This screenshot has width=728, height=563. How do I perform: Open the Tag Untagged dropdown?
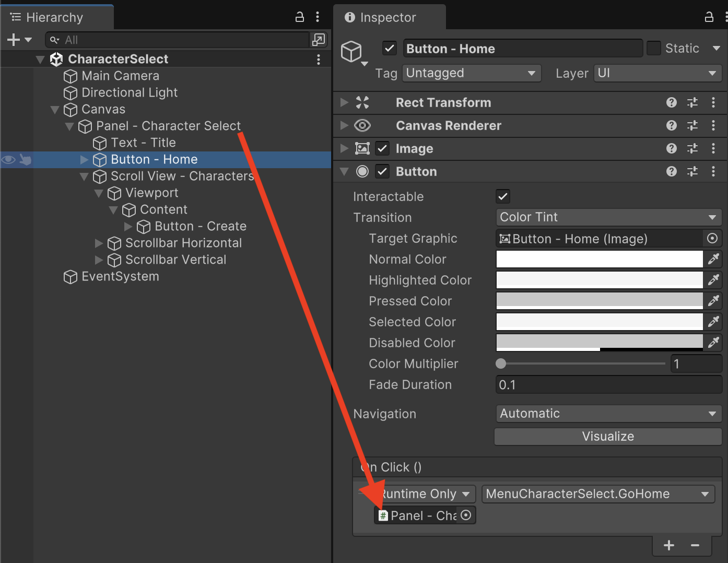pyautogui.click(x=471, y=73)
